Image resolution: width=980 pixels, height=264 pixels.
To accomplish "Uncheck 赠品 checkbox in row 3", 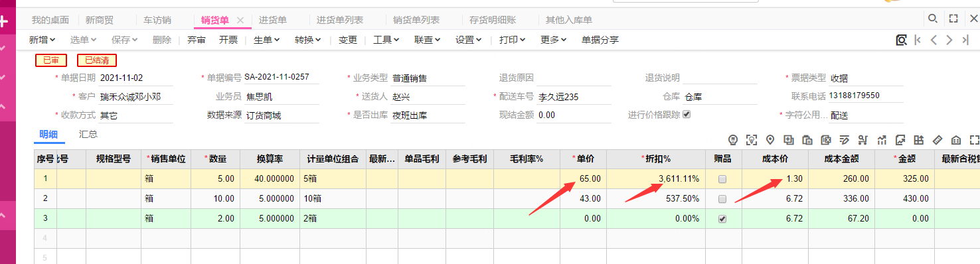I will point(722,219).
